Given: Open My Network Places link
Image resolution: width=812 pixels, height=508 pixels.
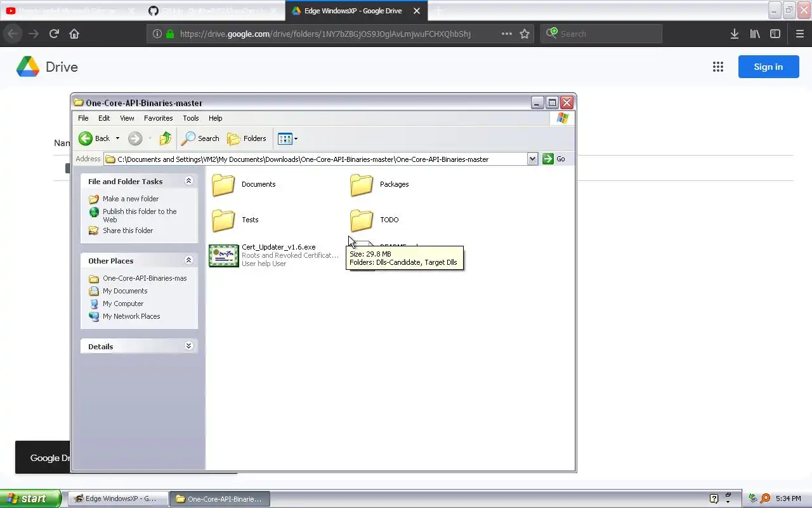Looking at the screenshot, I should coord(131,316).
